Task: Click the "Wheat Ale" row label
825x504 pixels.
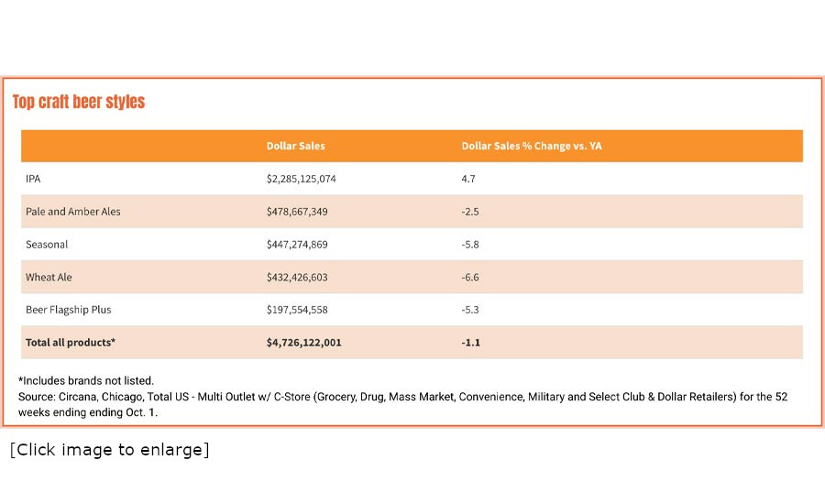Action: click(x=49, y=277)
